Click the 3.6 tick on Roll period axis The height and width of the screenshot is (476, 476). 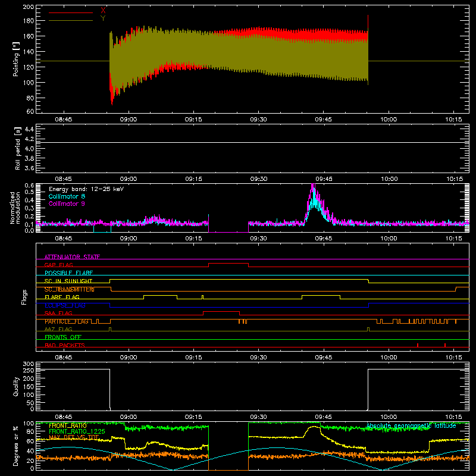tap(29, 168)
